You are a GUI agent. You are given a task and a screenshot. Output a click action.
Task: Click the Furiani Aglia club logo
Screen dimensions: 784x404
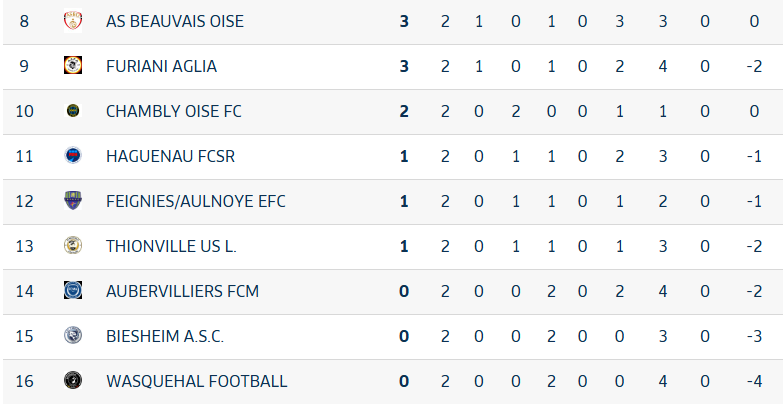click(73, 66)
